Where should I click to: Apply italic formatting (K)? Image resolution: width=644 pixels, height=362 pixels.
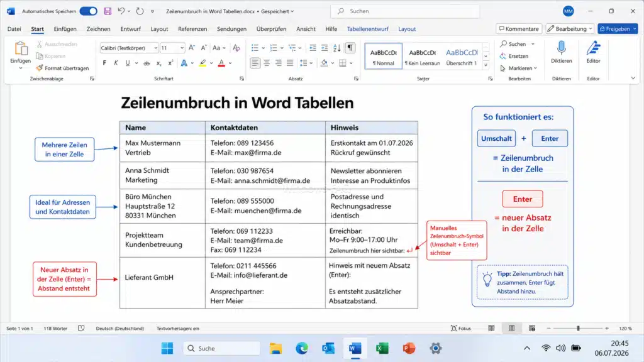[x=116, y=63]
